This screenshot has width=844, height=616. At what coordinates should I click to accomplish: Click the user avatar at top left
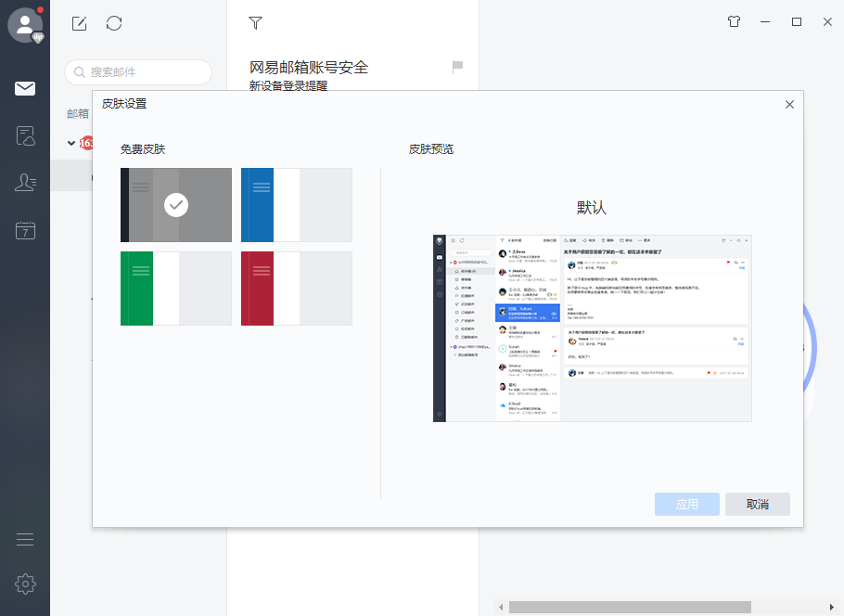pos(25,25)
